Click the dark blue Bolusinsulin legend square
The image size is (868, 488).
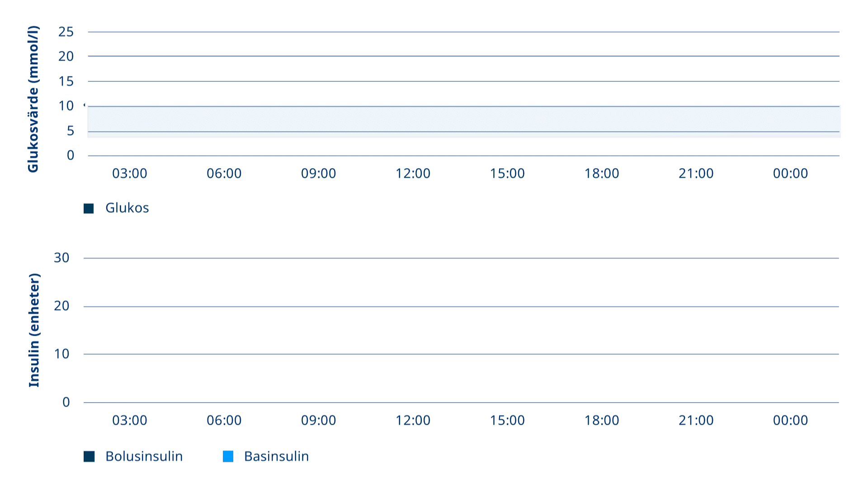(x=89, y=456)
